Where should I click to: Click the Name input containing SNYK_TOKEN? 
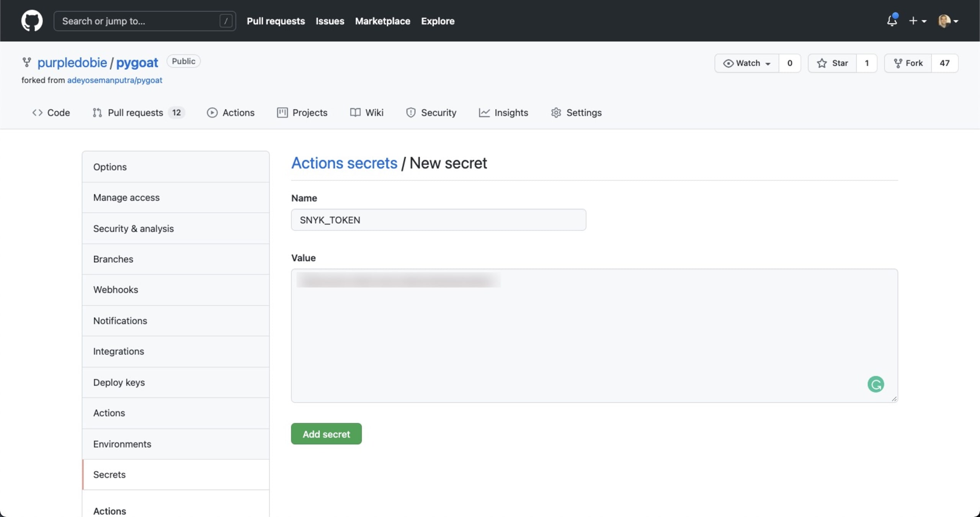[x=438, y=220]
